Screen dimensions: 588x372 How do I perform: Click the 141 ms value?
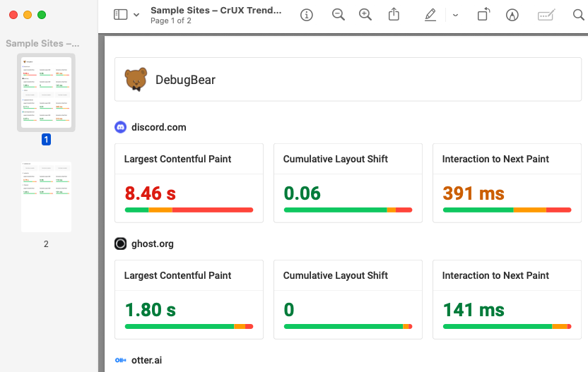[474, 310]
